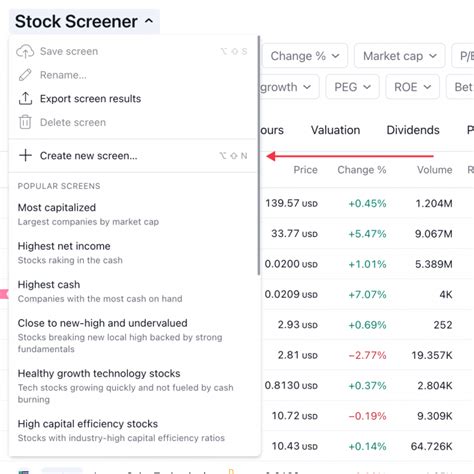Click the −0.19% change value
The width and height of the screenshot is (474, 474).
[367, 416]
